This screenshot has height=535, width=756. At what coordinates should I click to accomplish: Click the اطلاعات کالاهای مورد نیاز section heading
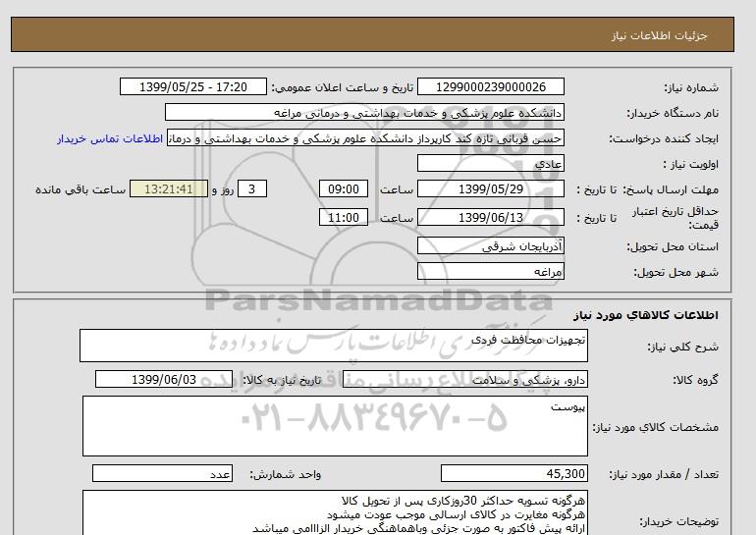pyautogui.click(x=646, y=315)
